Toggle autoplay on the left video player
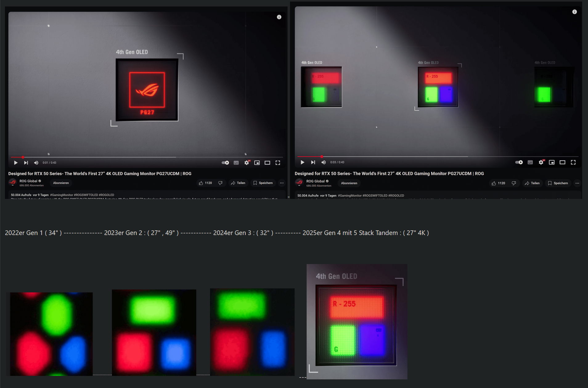Image resolution: width=588 pixels, height=388 pixels. point(226,163)
